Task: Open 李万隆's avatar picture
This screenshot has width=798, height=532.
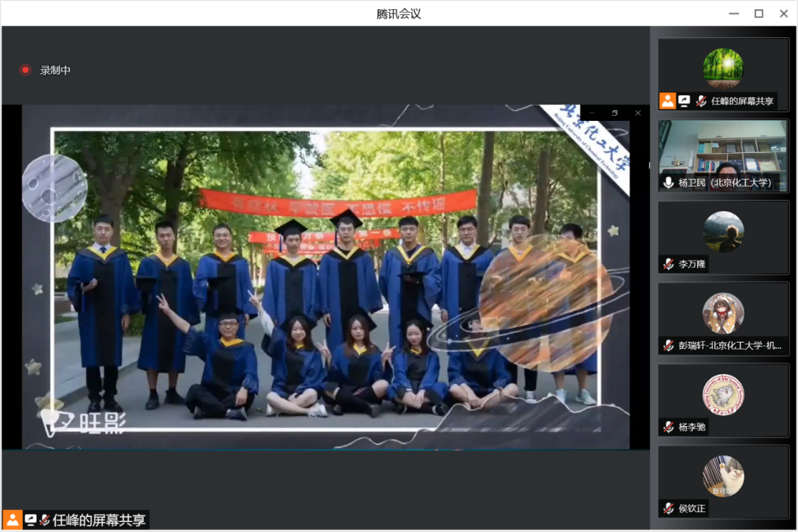Action: 723,232
